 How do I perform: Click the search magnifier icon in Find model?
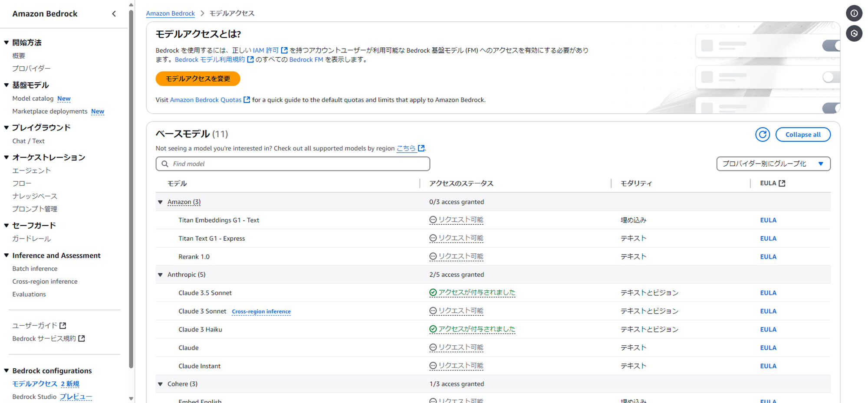165,164
